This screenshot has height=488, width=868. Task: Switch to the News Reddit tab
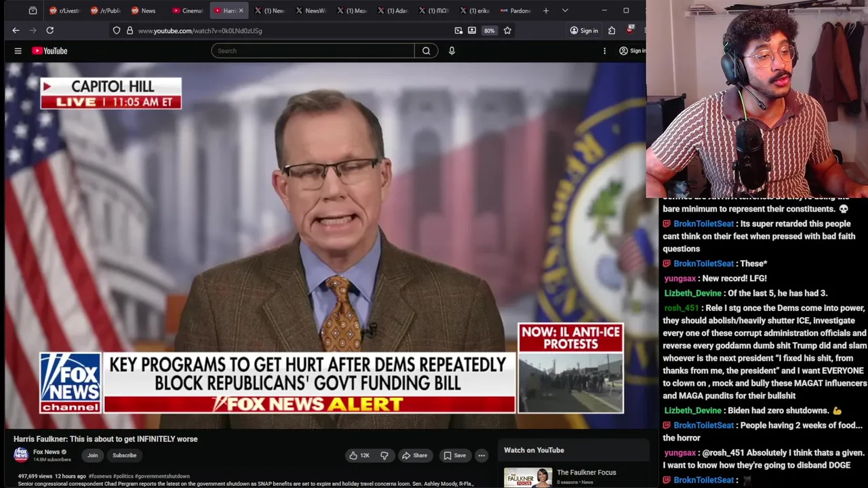coord(146,11)
